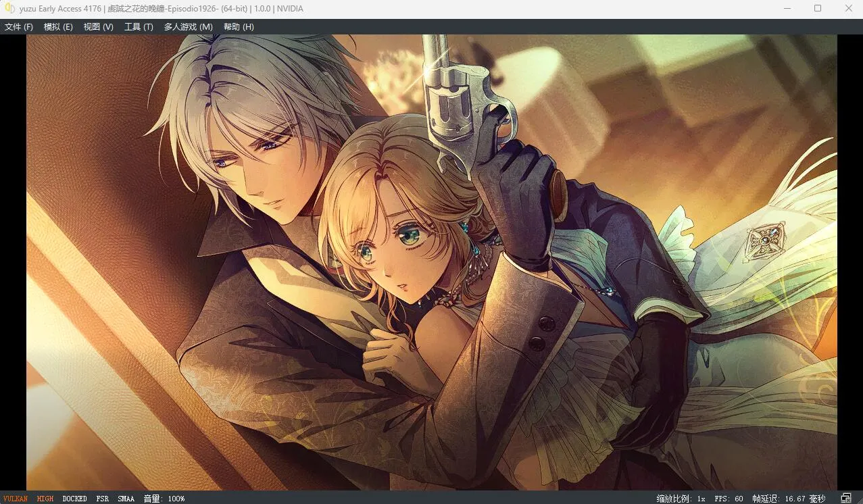Open the 视图 (V) menu
The height and width of the screenshot is (504, 863).
tap(99, 27)
